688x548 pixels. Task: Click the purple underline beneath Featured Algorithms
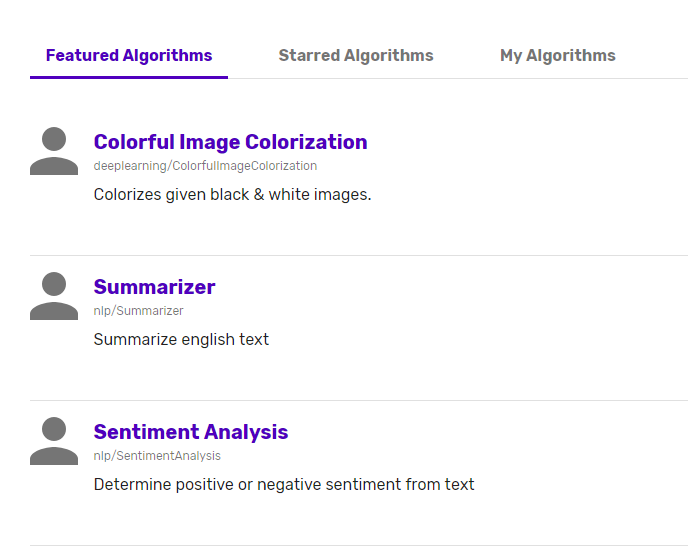coord(129,78)
